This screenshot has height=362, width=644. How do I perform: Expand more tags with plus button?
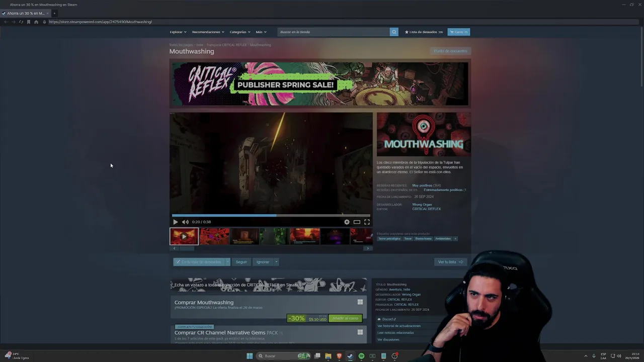[455, 239]
